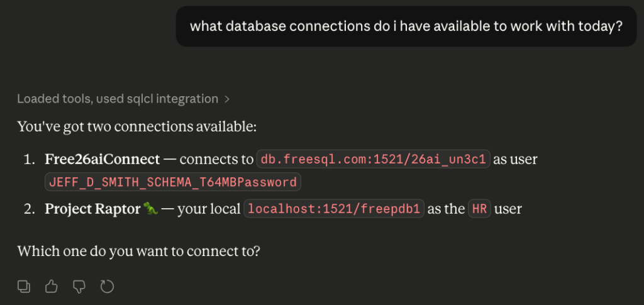Open the "Loaded tools, used sqlcl integration" details

pos(118,99)
